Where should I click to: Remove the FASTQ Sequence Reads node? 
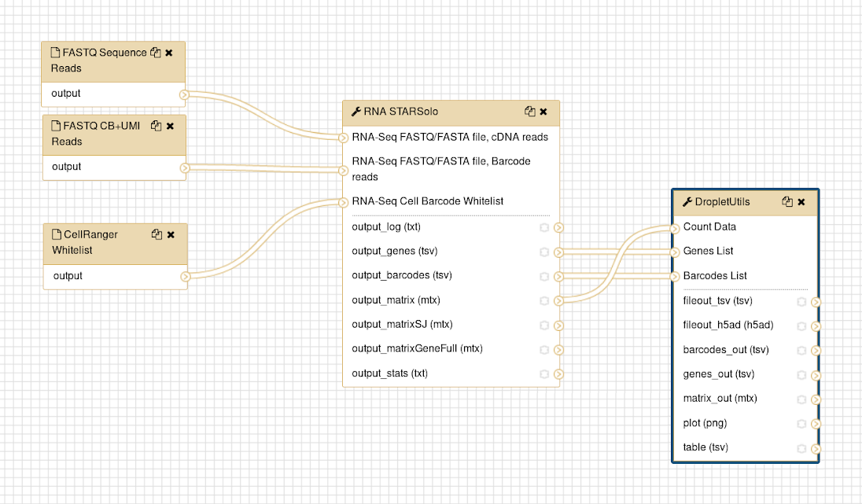click(x=169, y=53)
